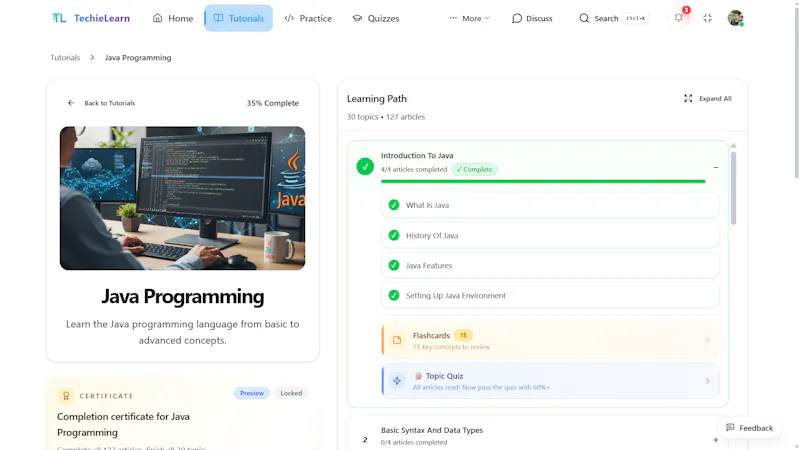
Task: Click the checkmark beside Setting Up Java Environment
Action: [x=394, y=295]
